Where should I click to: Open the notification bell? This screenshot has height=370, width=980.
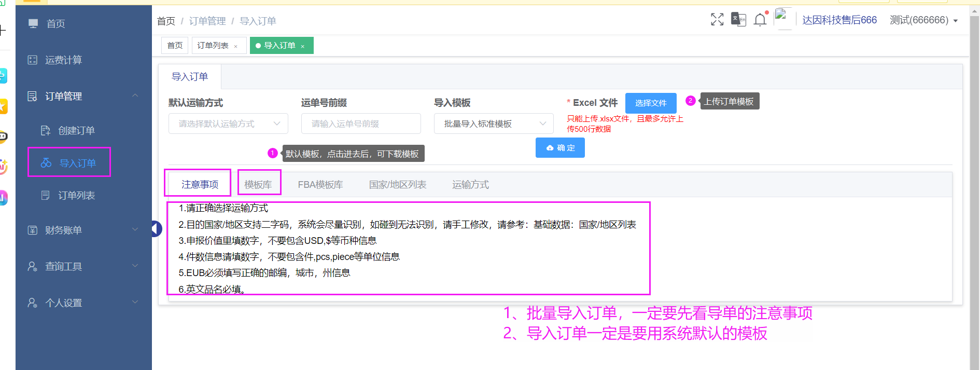coord(760,20)
